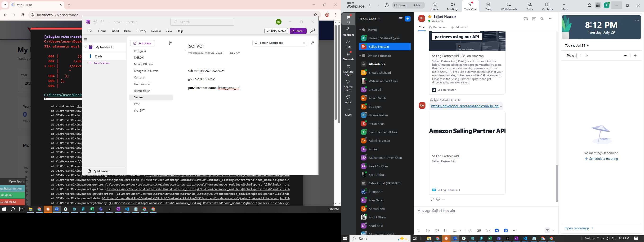The image size is (644, 242).
Task: Open OneNote Share button dropdown
Action: click(x=304, y=31)
